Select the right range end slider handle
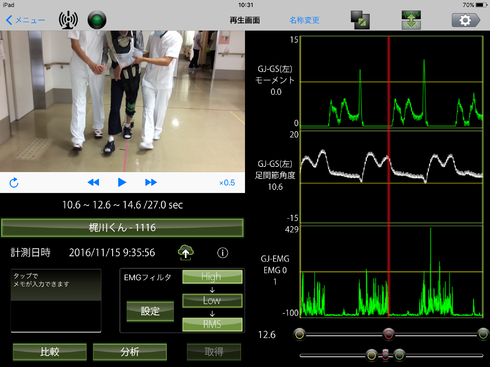This screenshot has width=490, height=367. (483, 334)
